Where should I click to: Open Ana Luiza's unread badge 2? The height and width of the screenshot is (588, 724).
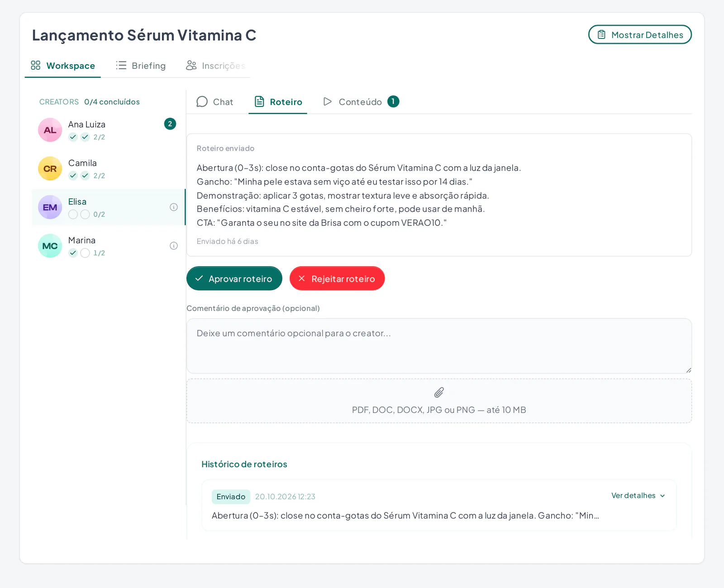(170, 124)
